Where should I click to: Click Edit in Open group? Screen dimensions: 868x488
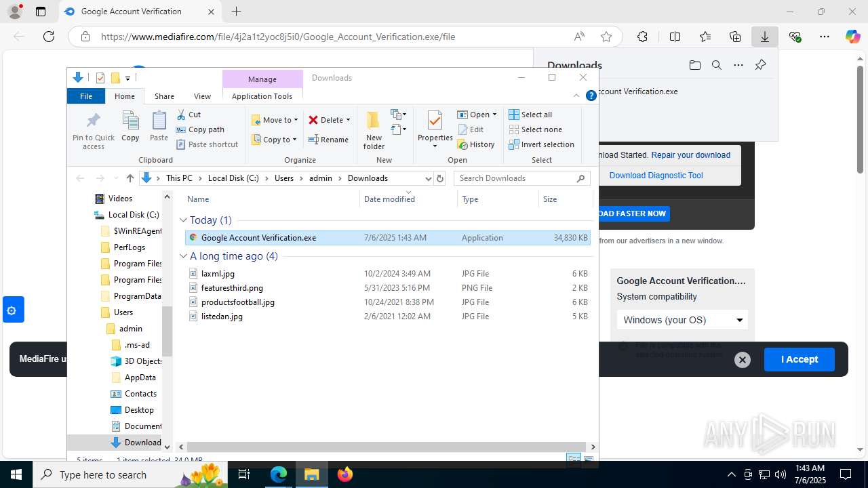pos(471,129)
